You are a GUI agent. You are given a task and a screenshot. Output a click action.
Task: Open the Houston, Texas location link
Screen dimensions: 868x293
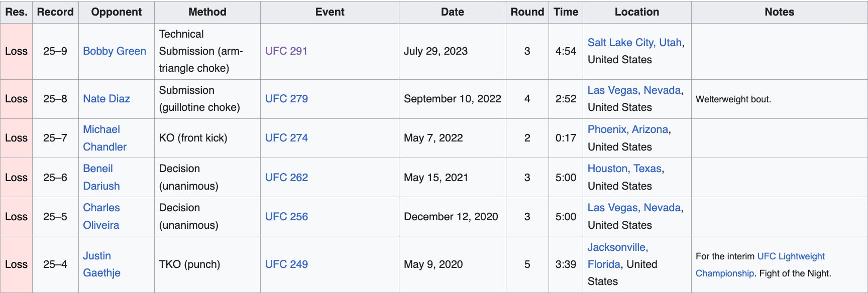(624, 169)
